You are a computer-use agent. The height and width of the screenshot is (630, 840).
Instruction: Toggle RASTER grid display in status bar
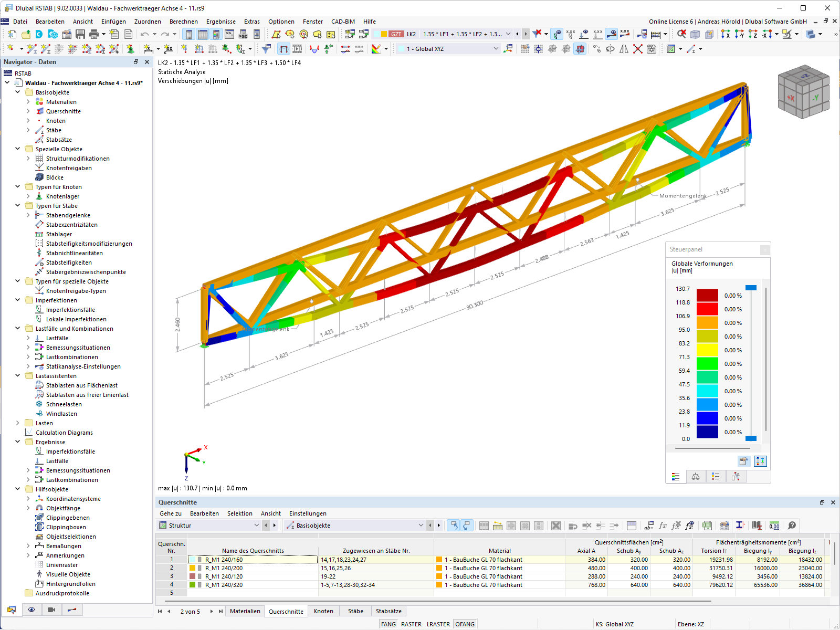[412, 624]
